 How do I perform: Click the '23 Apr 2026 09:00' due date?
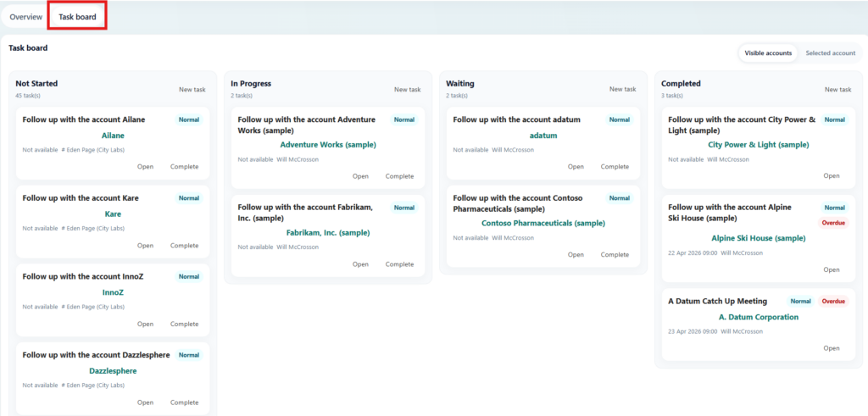[693, 331]
